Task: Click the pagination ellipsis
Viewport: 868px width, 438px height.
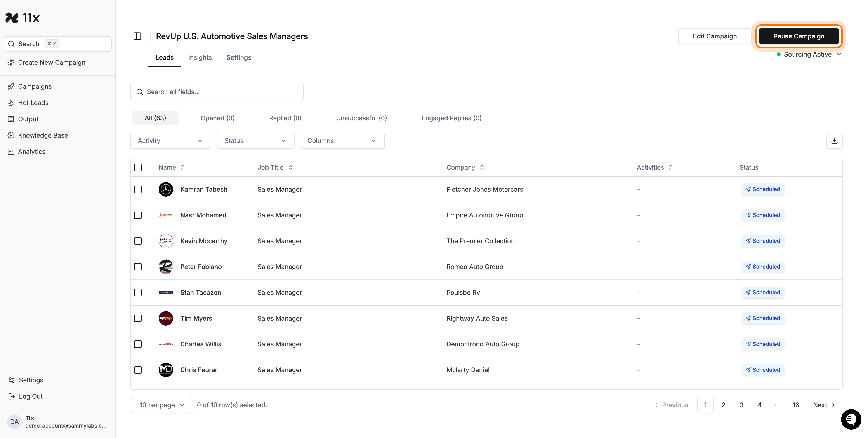Action: point(778,405)
